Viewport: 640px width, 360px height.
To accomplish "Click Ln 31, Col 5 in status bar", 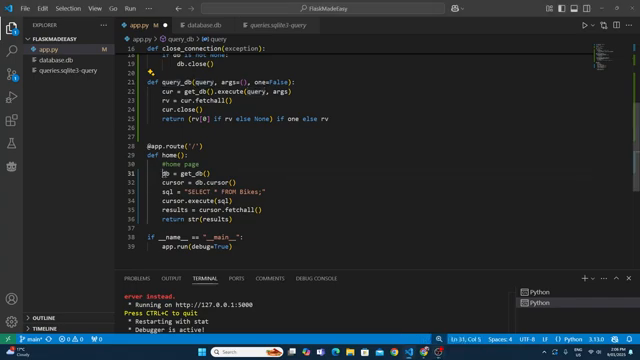I will 466,339.
